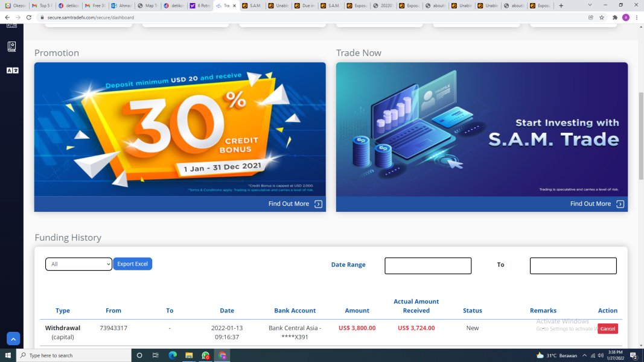Open the tab search chevron in Chrome

coord(590,5)
